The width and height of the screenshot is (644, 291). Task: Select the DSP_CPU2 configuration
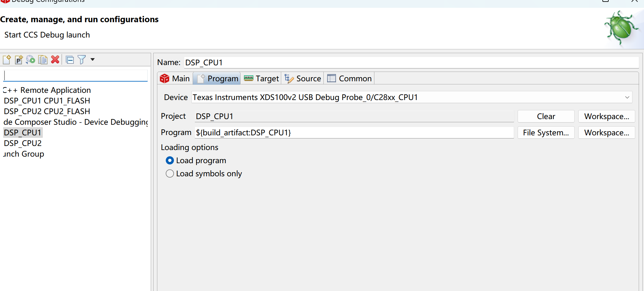[22, 143]
